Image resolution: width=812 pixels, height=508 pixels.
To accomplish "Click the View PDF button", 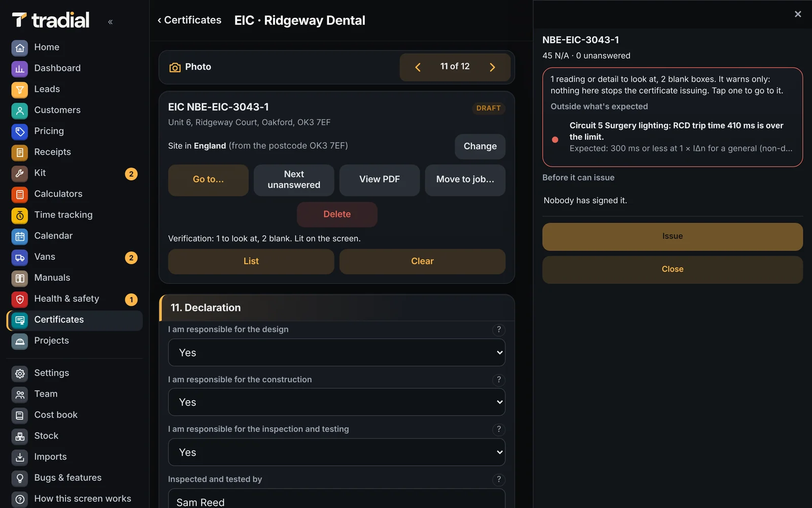I will pos(380,180).
